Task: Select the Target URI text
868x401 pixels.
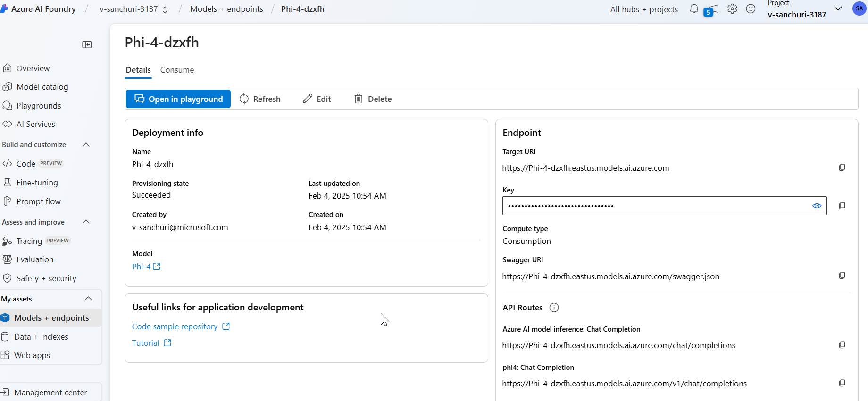Action: tap(585, 168)
